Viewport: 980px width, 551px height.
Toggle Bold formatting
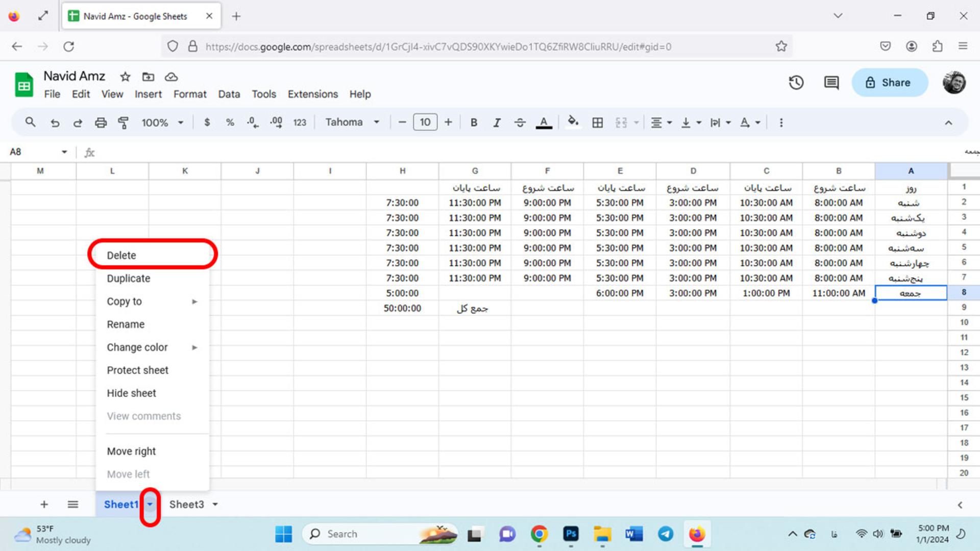pos(474,122)
